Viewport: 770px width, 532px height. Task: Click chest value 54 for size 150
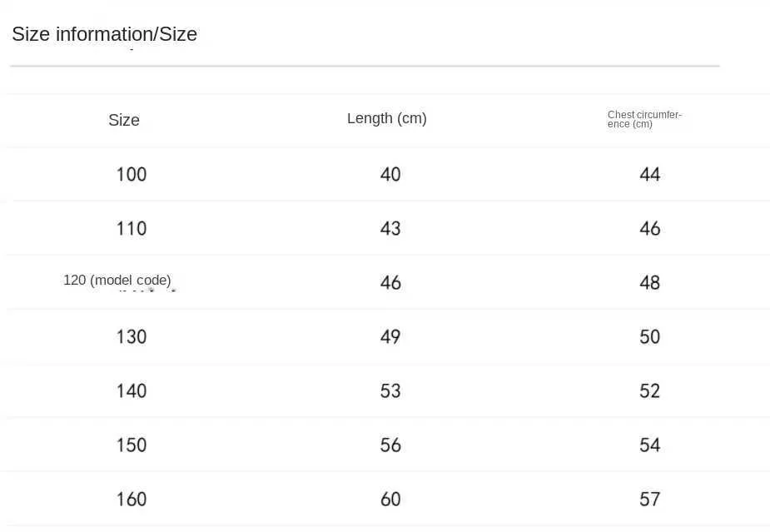point(649,445)
